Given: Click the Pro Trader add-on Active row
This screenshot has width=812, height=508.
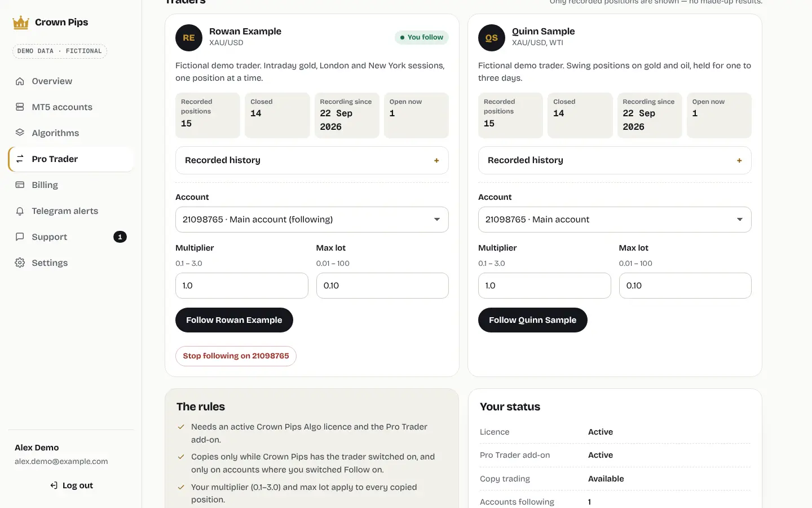Looking at the screenshot, I should (615, 456).
